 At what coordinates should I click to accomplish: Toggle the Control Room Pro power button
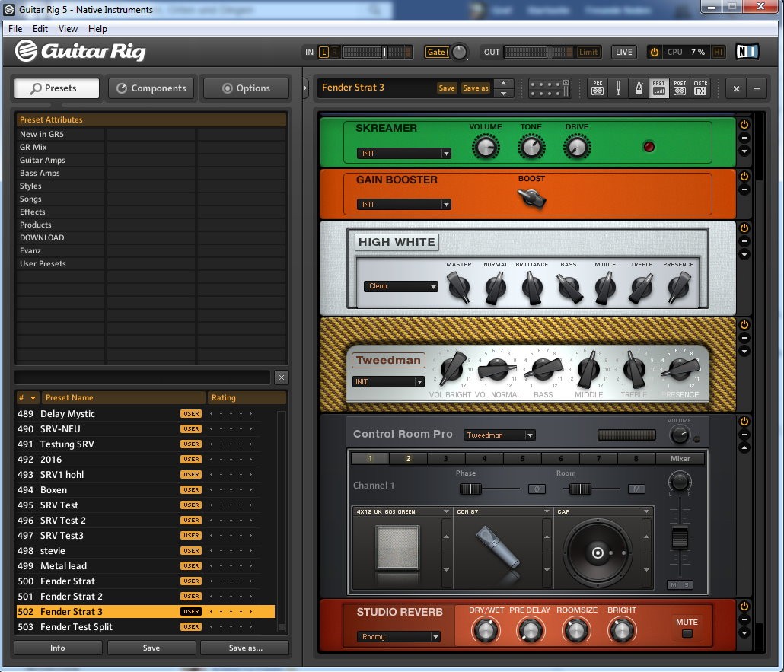click(x=744, y=421)
